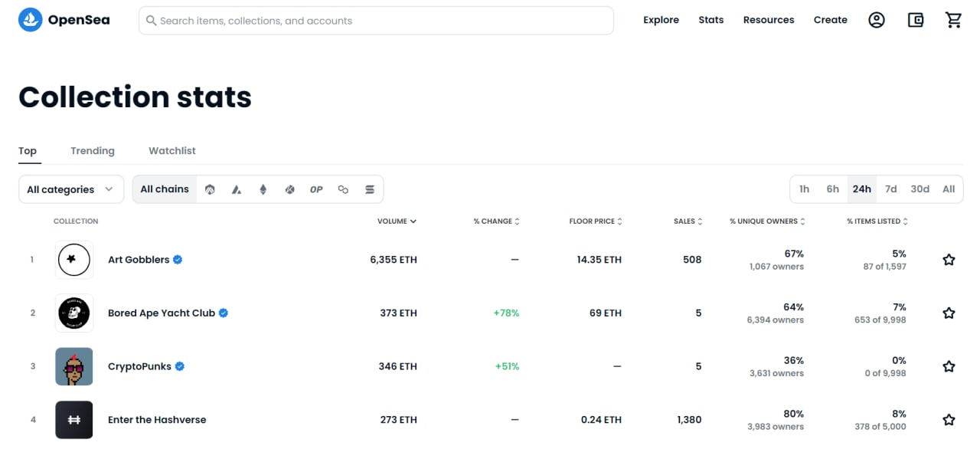Image resolution: width=980 pixels, height=449 pixels.
Task: Filter by Polygon chain icon
Action: tap(343, 189)
